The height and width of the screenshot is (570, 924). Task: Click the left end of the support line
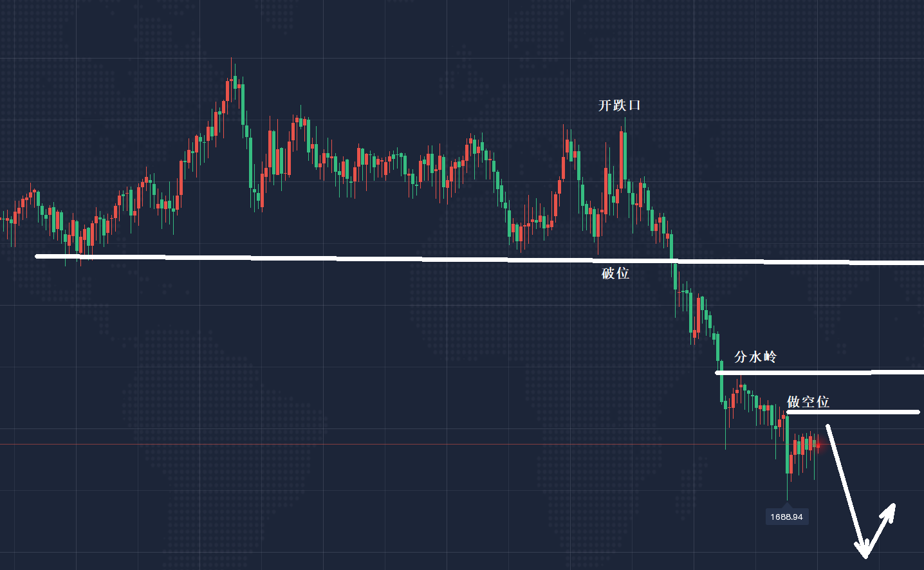[x=37, y=256]
